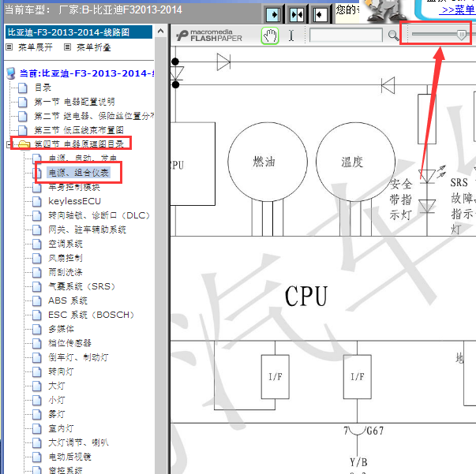Click the folder icon of 第四节
The image size is (476, 474).
coord(24,144)
